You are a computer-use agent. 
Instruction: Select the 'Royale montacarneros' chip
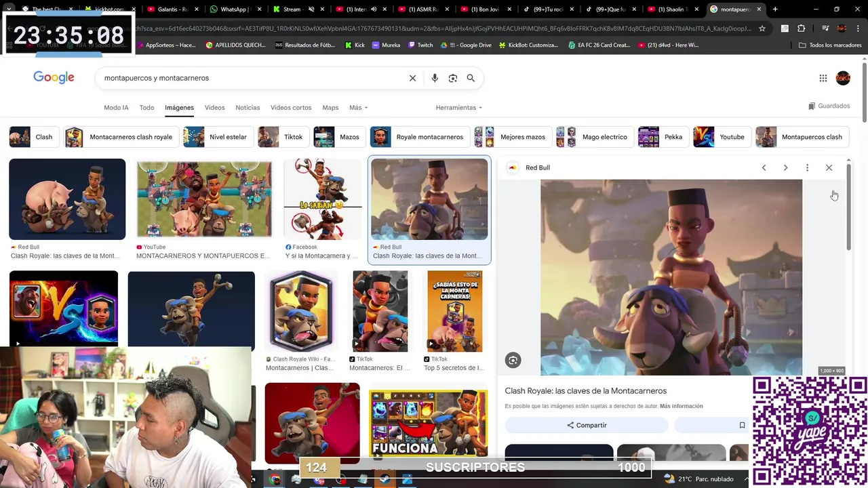(420, 137)
